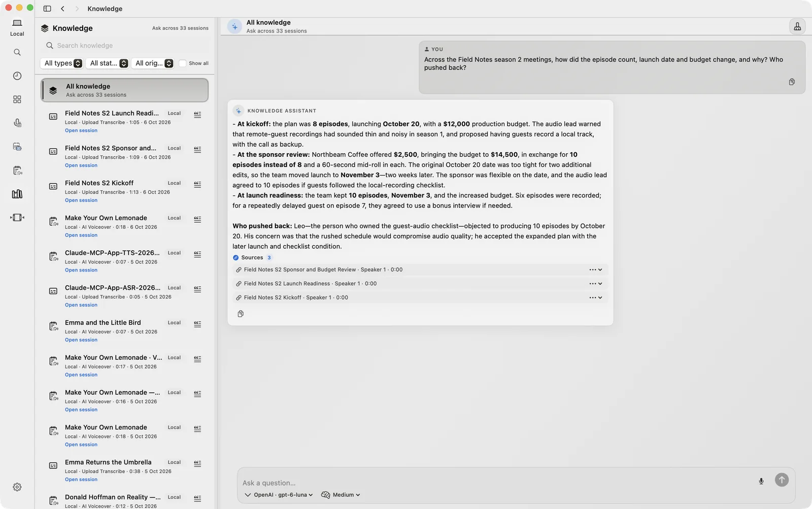Change the Medium reasoning level dropdown

(341, 495)
